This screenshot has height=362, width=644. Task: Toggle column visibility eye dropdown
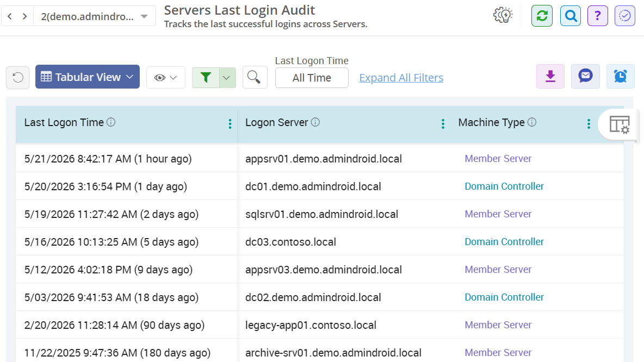pos(165,77)
